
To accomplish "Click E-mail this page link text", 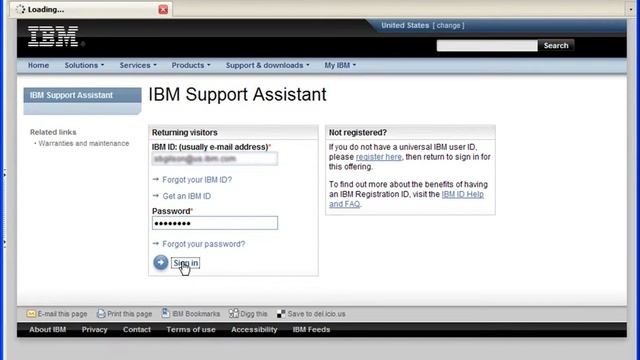I will 62,314.
